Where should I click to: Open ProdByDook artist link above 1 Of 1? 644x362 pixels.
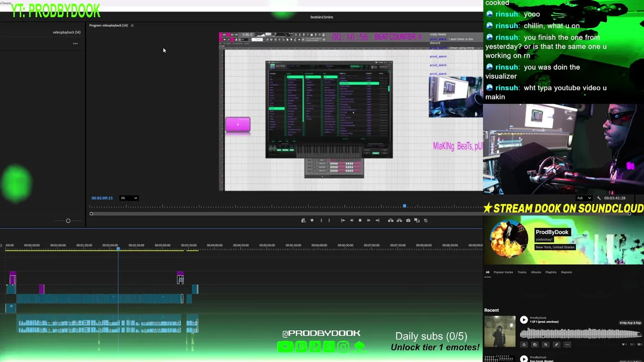[x=538, y=318]
